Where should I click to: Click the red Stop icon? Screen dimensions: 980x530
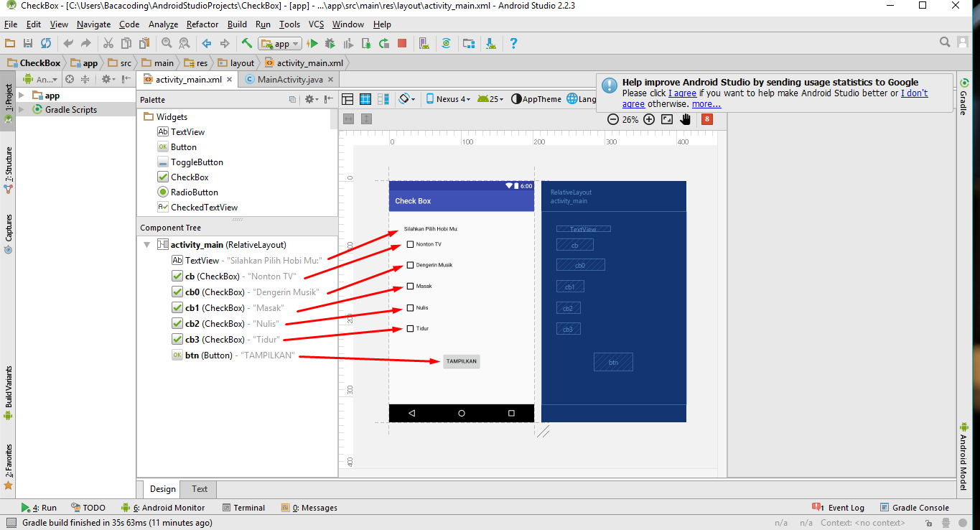coord(402,43)
